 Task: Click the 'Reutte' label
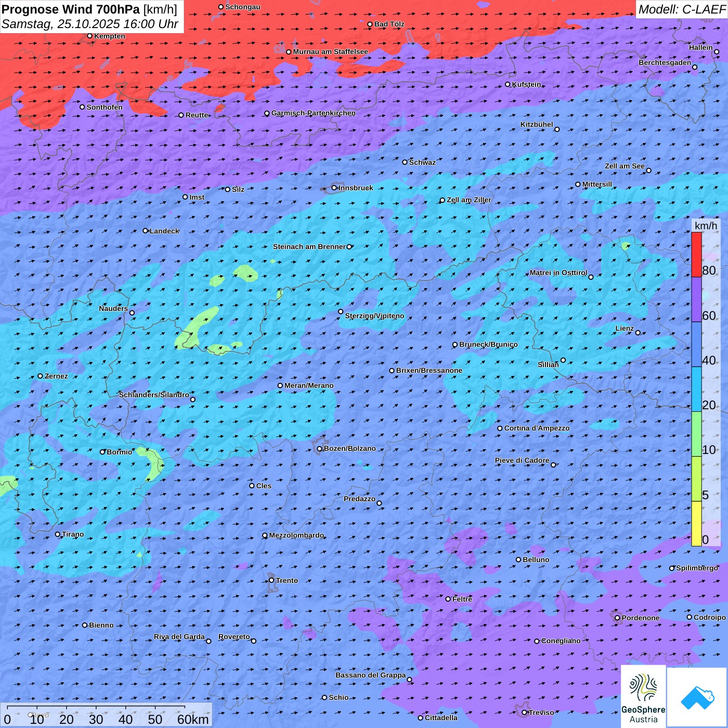[x=197, y=115]
